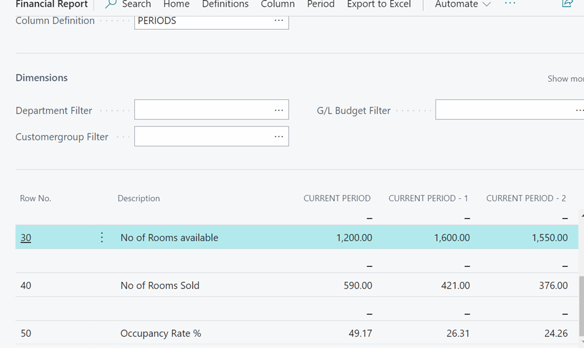The image size is (584, 363).
Task: Open G/L Budget Filter lookup ellipsis
Action: (x=579, y=110)
